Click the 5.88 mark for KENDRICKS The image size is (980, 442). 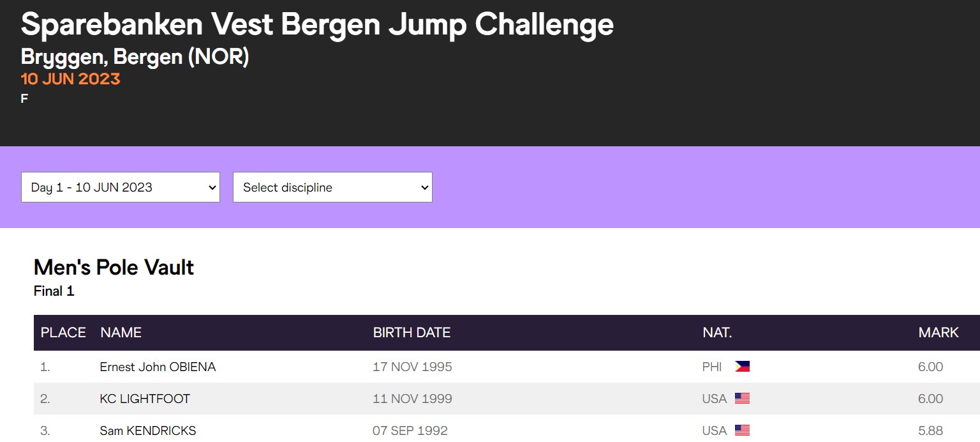pyautogui.click(x=930, y=431)
